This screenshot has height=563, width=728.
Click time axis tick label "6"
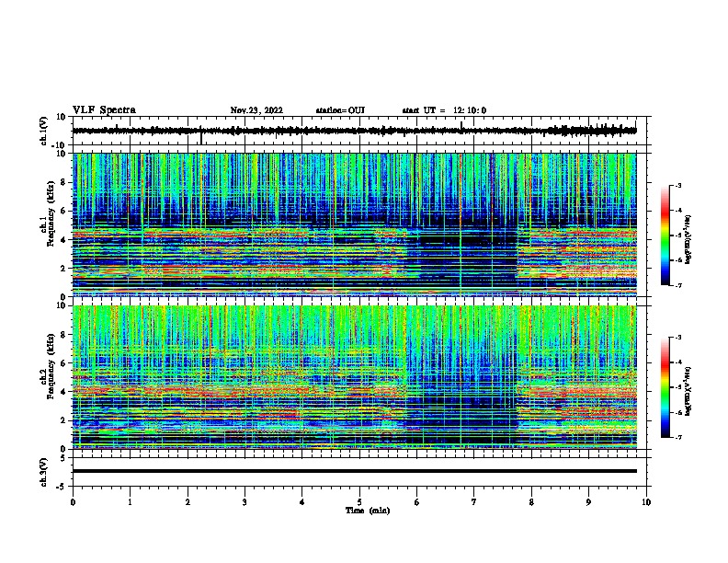417,502
